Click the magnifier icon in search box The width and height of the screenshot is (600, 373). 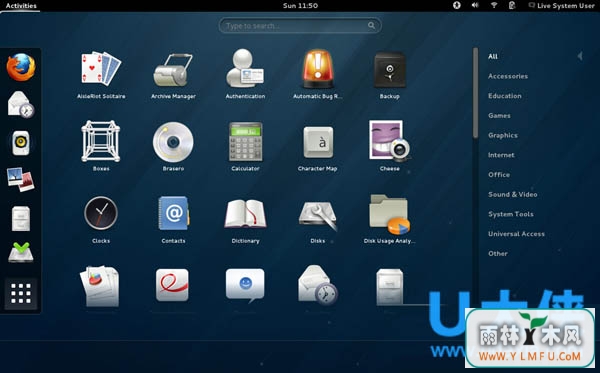pyautogui.click(x=371, y=26)
